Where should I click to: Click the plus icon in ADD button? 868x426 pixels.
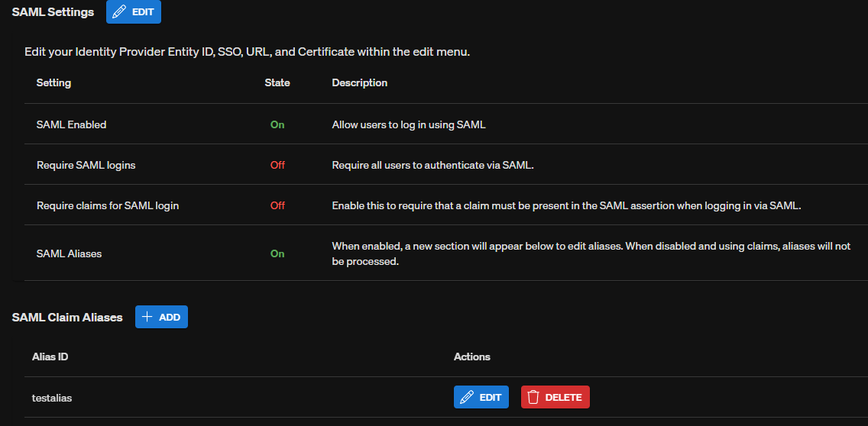[x=147, y=317]
